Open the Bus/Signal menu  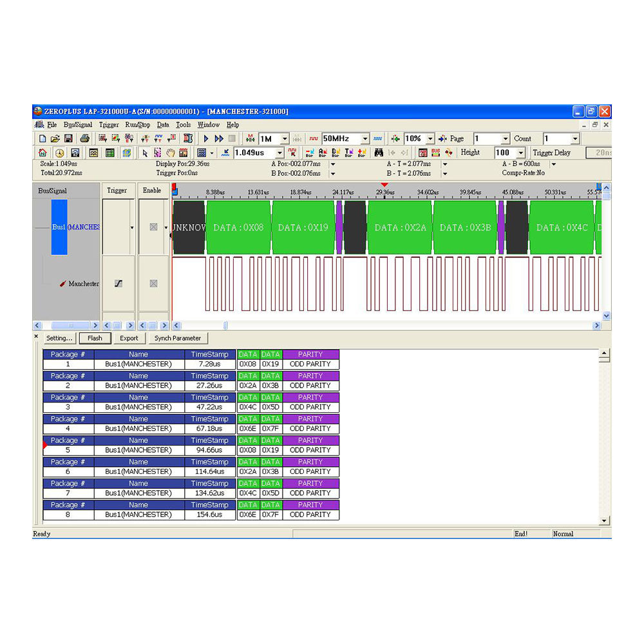click(x=78, y=125)
